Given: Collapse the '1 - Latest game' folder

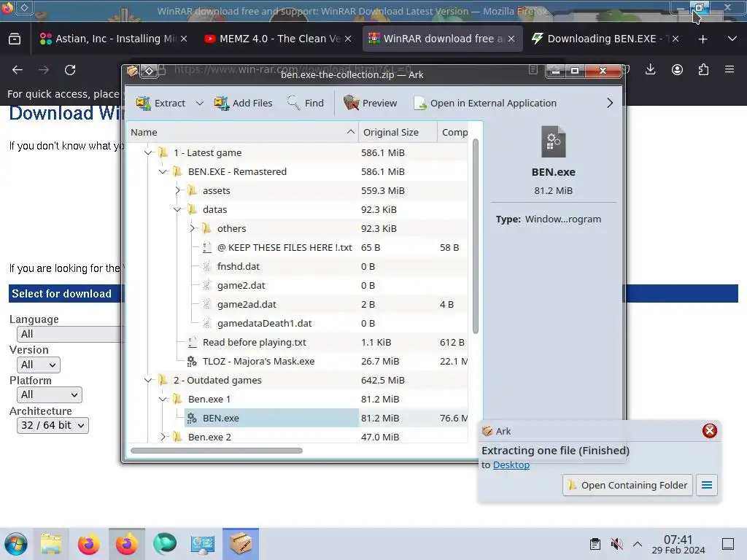Looking at the screenshot, I should click(148, 153).
